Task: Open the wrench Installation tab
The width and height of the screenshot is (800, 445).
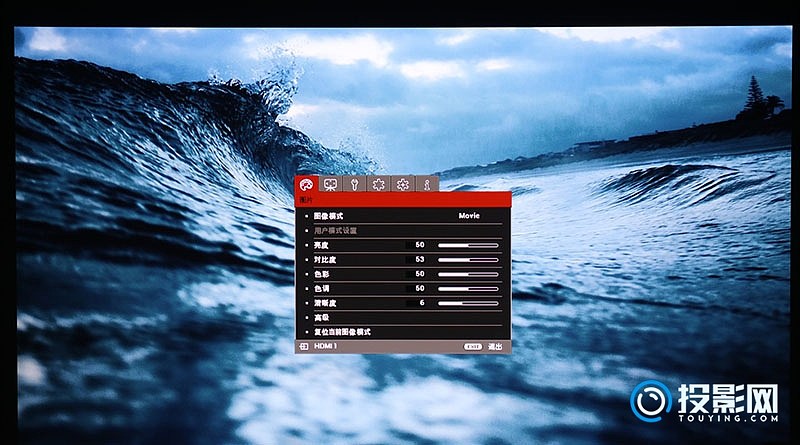Action: [x=355, y=184]
